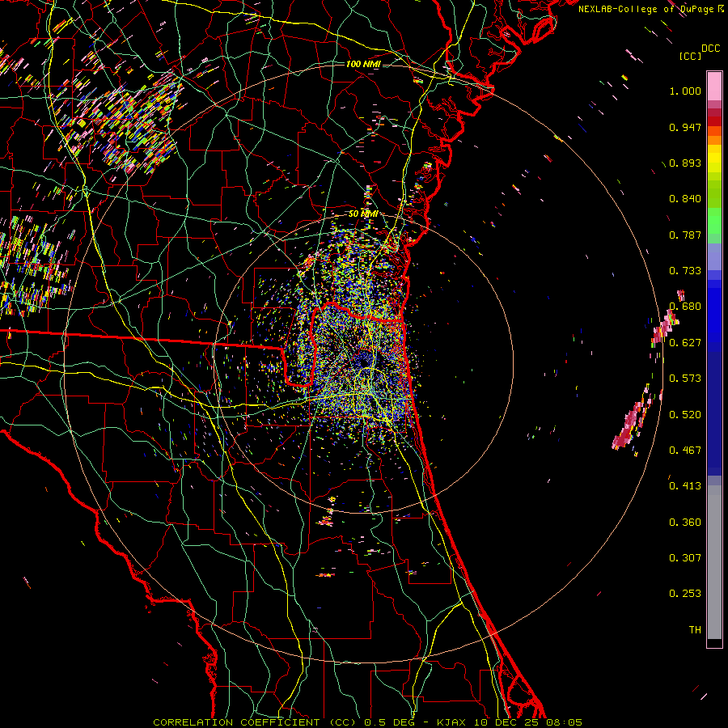Click the 50 NMI range ring label

(363, 214)
